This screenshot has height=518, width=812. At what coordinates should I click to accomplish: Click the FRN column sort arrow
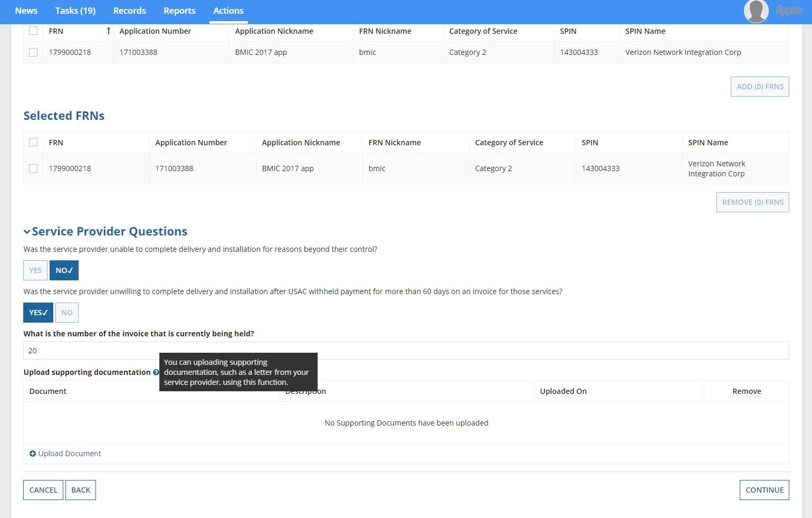coord(108,31)
